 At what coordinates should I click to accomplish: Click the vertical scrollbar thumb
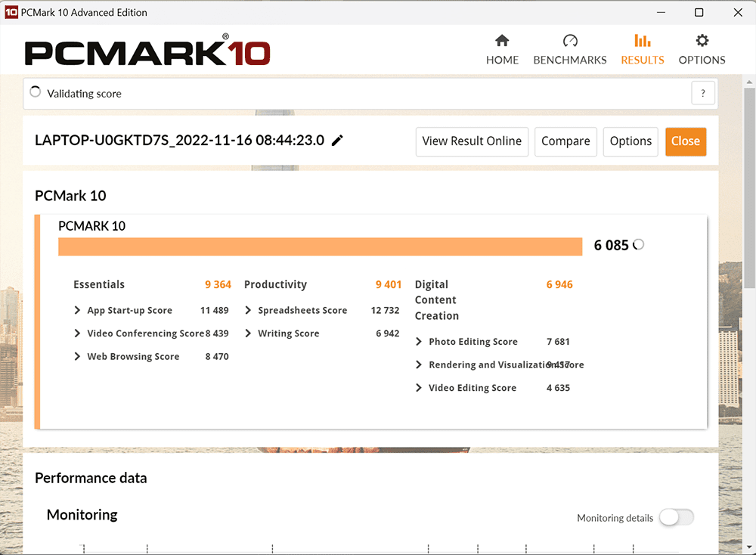coord(749,188)
